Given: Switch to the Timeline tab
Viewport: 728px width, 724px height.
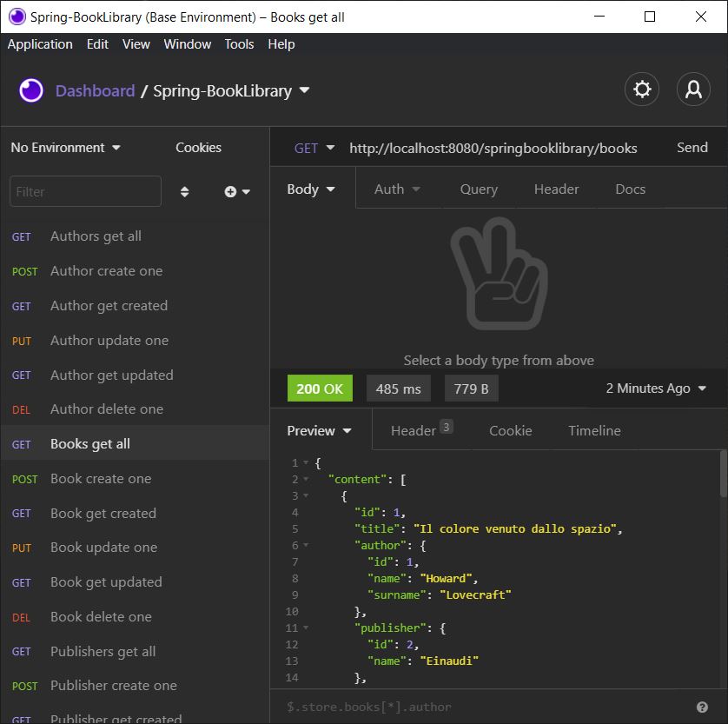Looking at the screenshot, I should [594, 431].
